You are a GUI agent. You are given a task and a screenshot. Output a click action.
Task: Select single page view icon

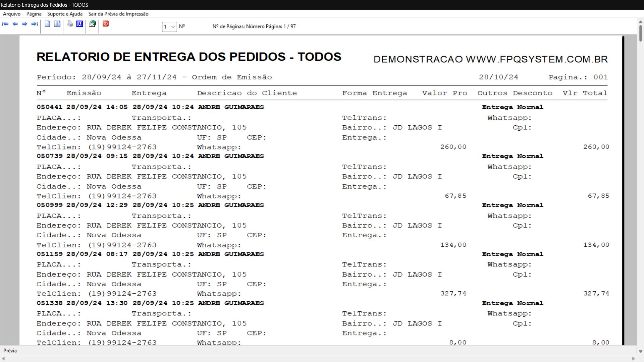coord(47,24)
